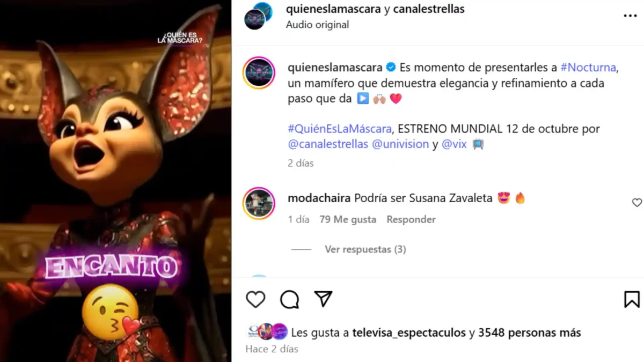
Task: Open the @vix mention link
Action: click(x=454, y=144)
